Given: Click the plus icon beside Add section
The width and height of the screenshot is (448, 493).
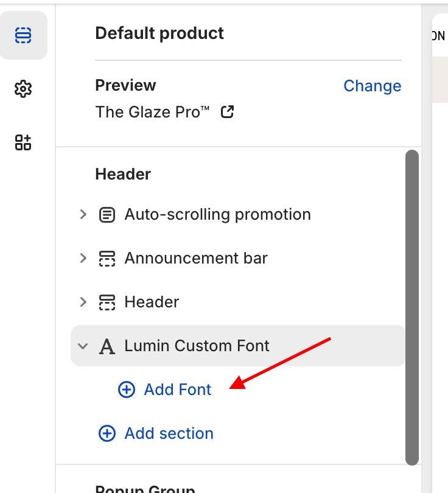Looking at the screenshot, I should click(x=107, y=433).
